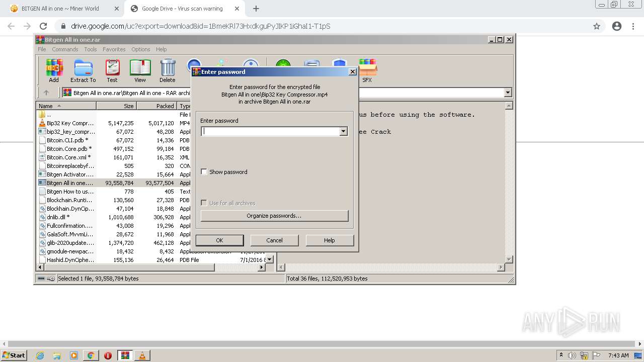Click the Extract To toolbar icon

point(83,70)
